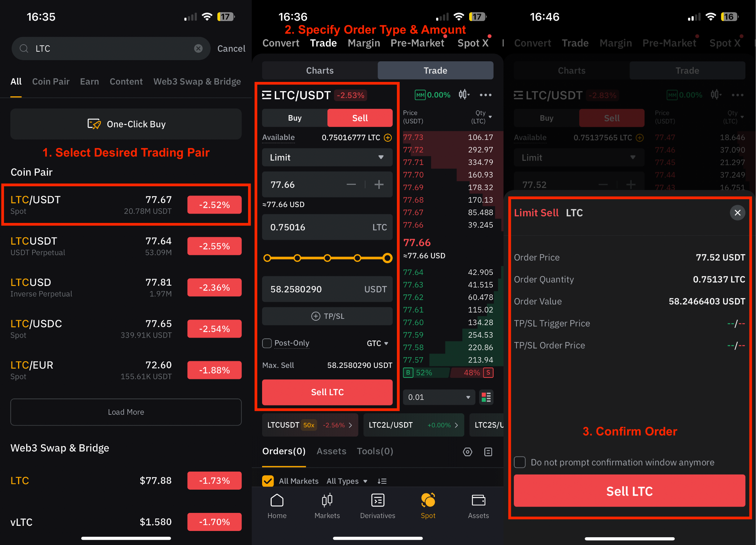Increase price with the plus stepper
This screenshot has width=756, height=545.
(x=379, y=184)
